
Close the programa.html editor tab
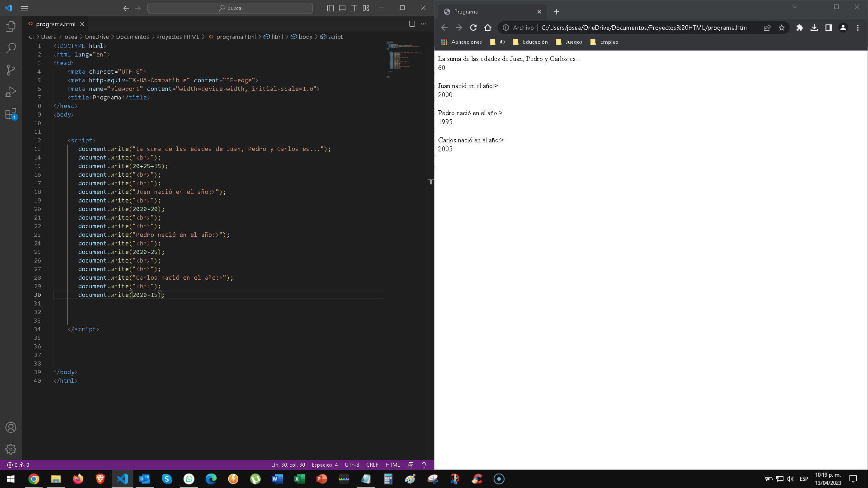point(82,24)
